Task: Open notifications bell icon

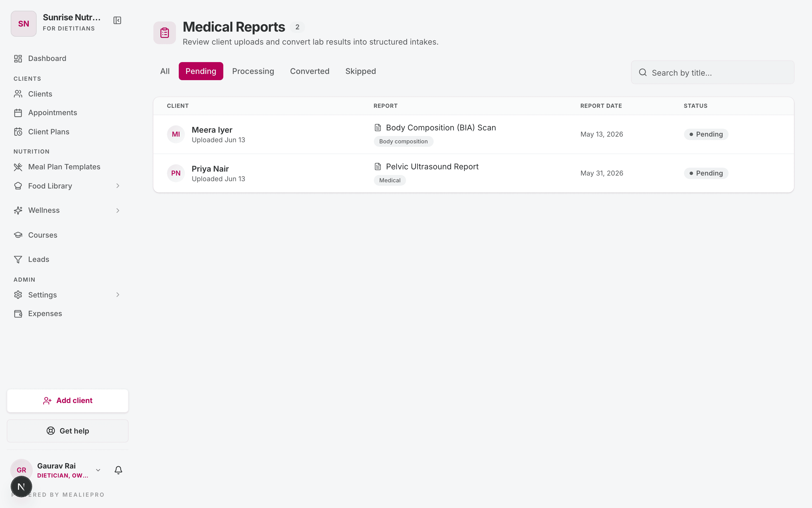Action: [x=118, y=470]
